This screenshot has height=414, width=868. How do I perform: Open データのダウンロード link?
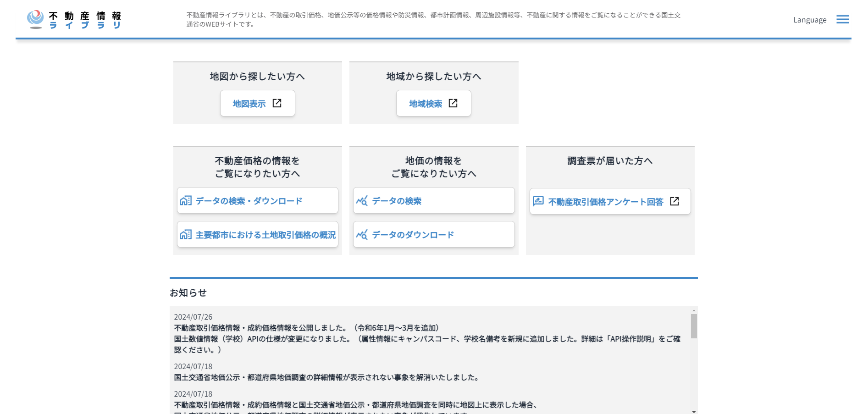click(x=433, y=234)
